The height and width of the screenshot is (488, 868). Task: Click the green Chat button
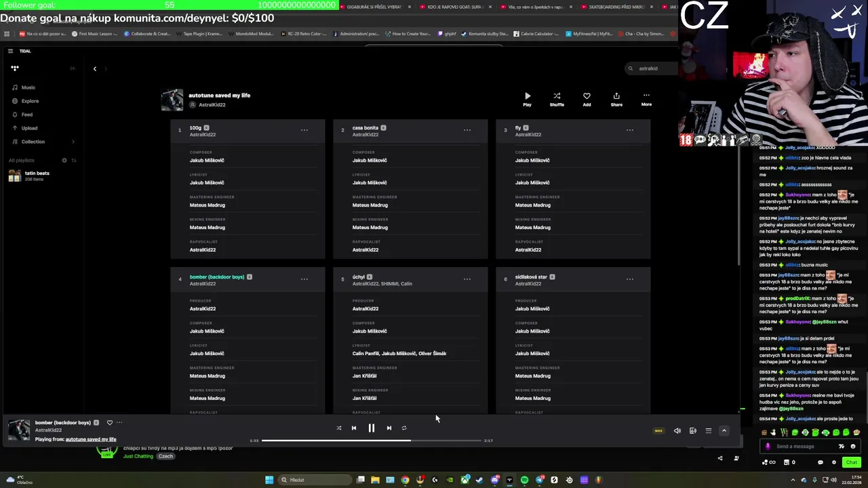pos(851,462)
